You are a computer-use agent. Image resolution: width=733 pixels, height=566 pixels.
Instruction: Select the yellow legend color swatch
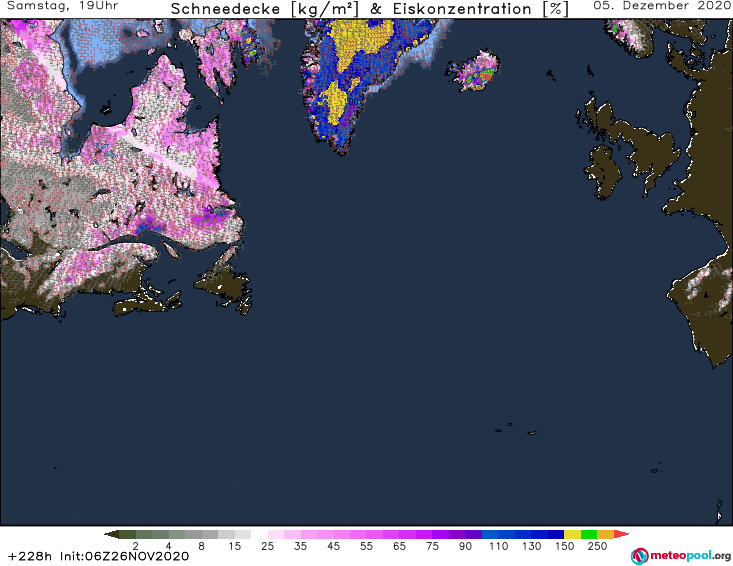pos(572,534)
